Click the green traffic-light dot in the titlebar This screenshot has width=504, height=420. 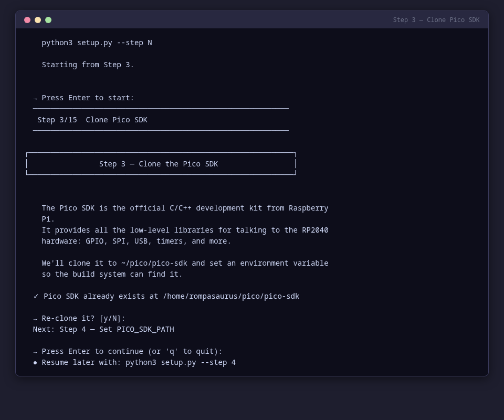pyautogui.click(x=48, y=20)
